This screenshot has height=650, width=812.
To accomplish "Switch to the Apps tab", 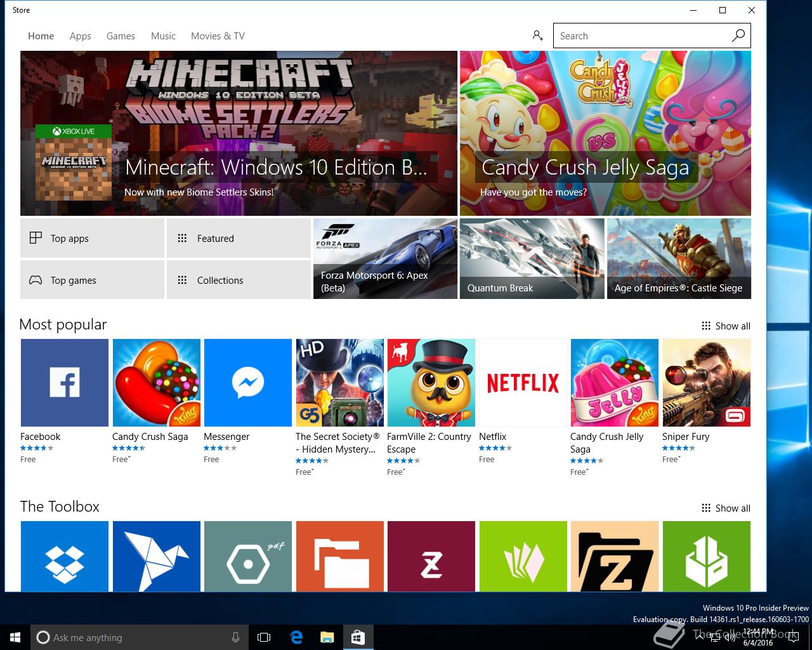I will pyautogui.click(x=80, y=36).
